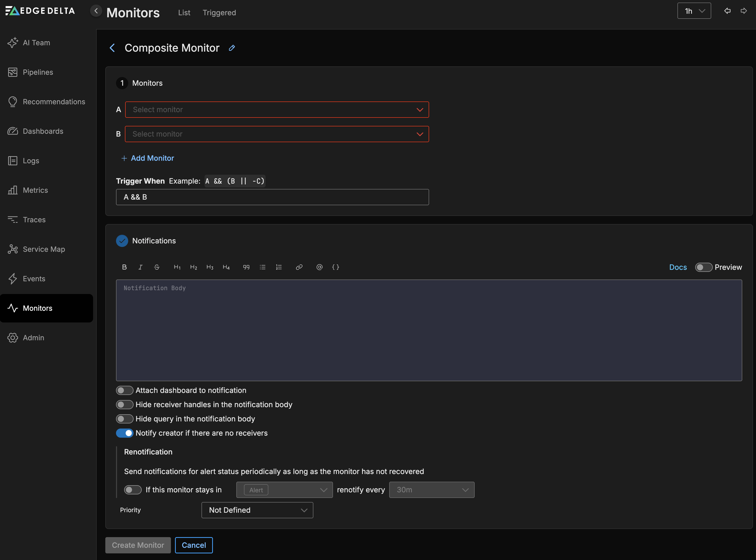Viewport: 756px width, 560px height.
Task: Disable Notify creator if there are no receivers
Action: pos(124,433)
